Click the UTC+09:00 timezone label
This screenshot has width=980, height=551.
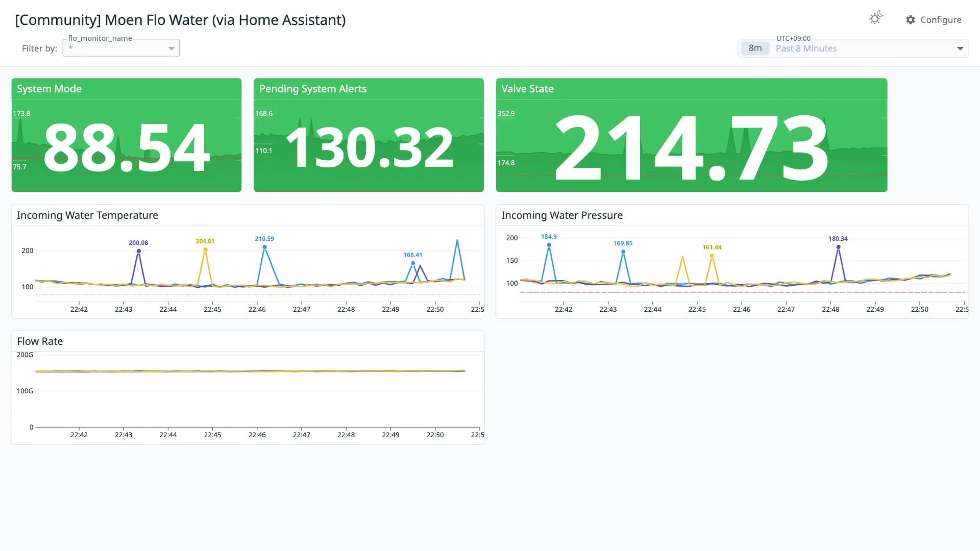[793, 38]
